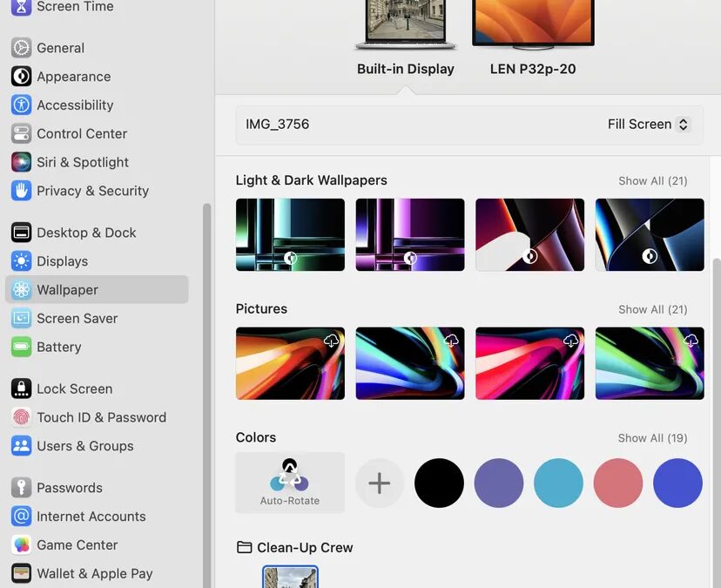Open the Fill Screen dropdown

(649, 125)
